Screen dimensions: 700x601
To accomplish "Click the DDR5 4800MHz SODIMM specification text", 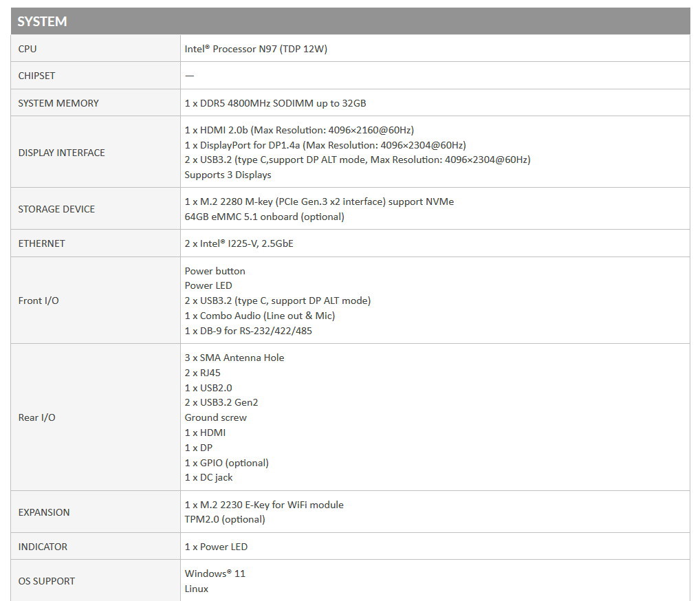I will [275, 103].
